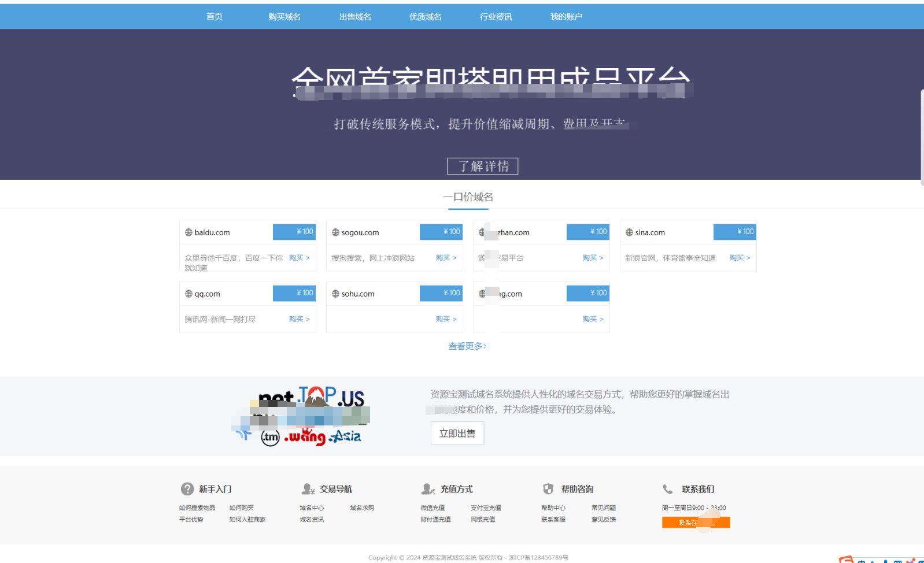Open the 财付通充值 footer link
The width and height of the screenshot is (924, 563).
[x=435, y=520]
